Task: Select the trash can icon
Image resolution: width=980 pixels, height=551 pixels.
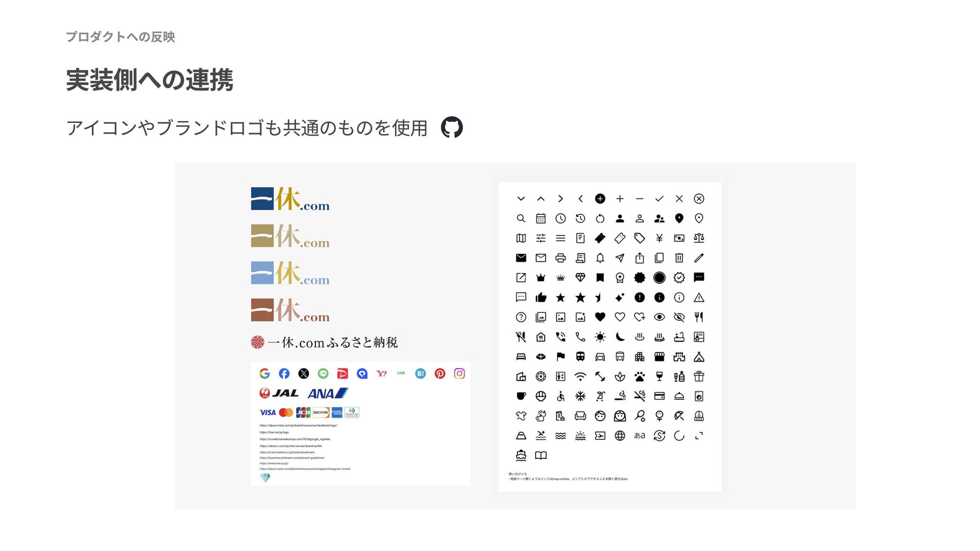Action: click(x=679, y=258)
